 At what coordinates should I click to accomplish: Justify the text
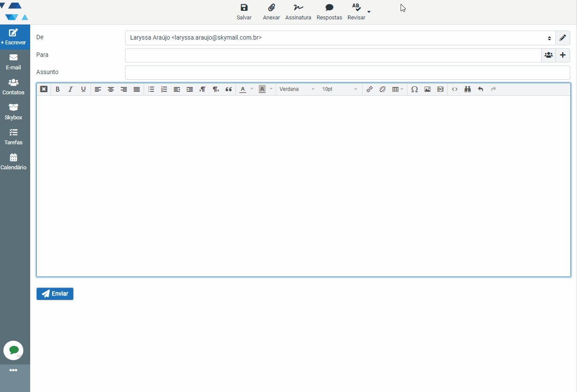(x=137, y=89)
